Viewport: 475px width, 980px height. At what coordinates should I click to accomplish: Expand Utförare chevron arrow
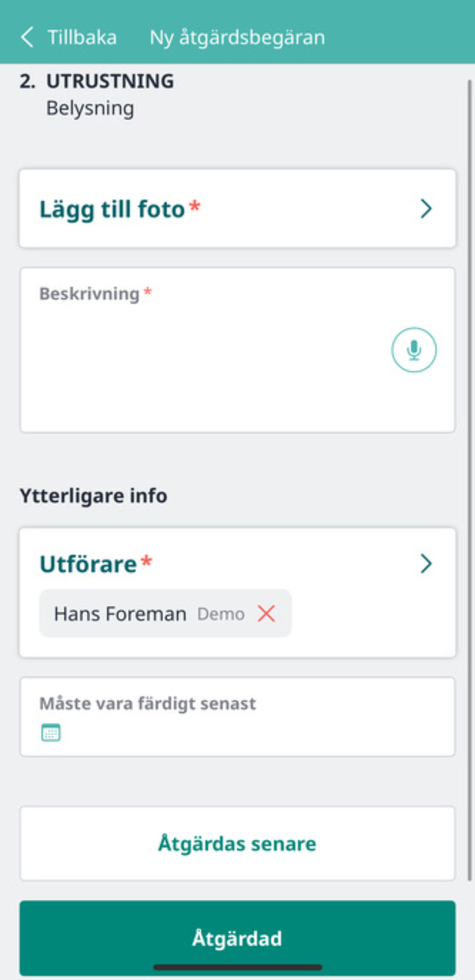coord(426,563)
